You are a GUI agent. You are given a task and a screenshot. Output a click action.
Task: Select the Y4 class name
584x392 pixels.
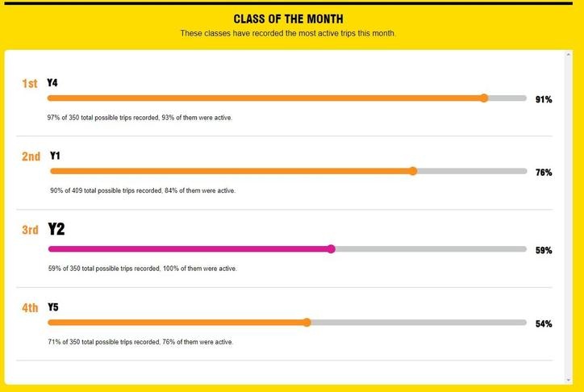tap(52, 82)
